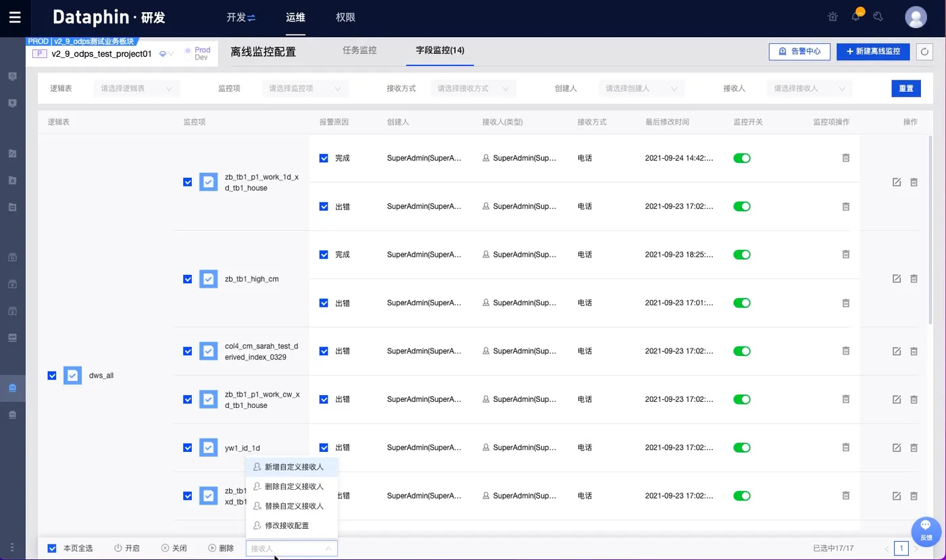
Task: Toggle the 本页全选 select-all checkbox
Action: click(52, 549)
